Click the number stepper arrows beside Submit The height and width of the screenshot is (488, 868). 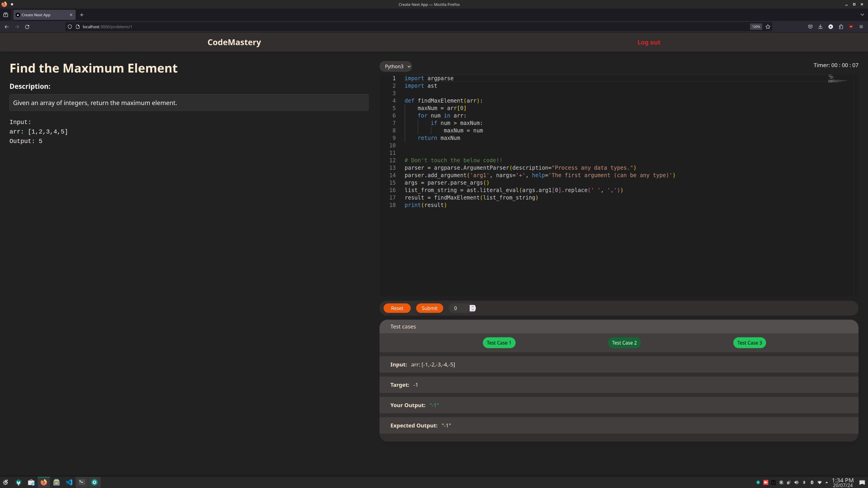pyautogui.click(x=472, y=308)
